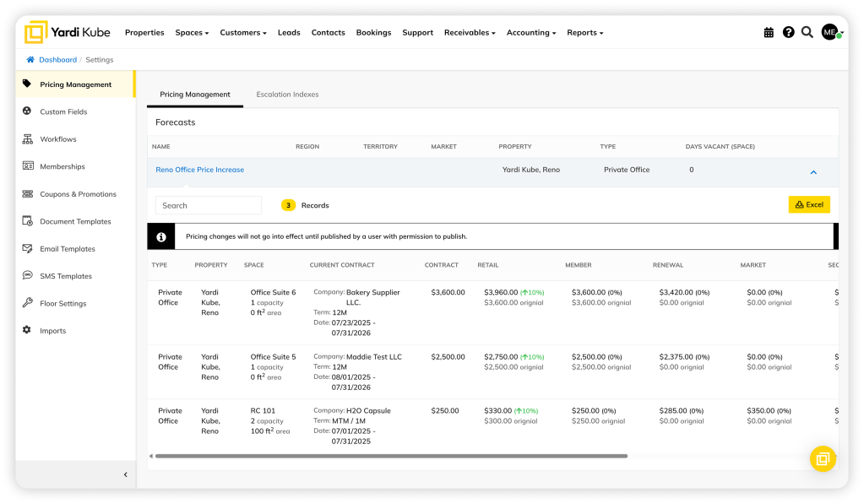Collapse the Reno Office forecast row
Viewport: 864px width, 504px height.
pos(813,171)
